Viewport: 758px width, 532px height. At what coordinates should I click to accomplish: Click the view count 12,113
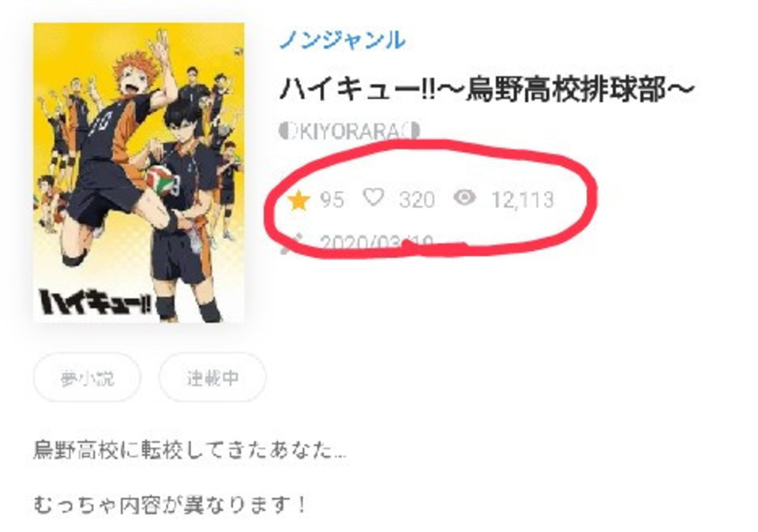(523, 200)
